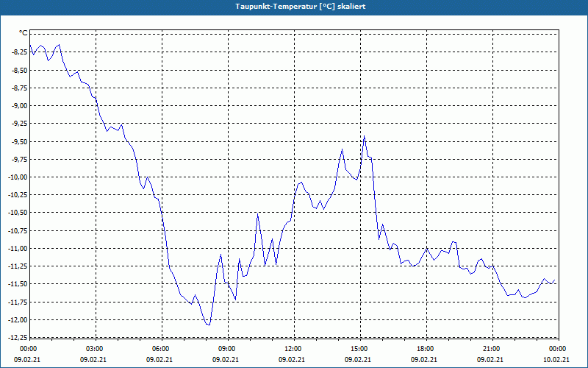
Task: Pick the -9,25 y-axis label
Action: point(20,123)
